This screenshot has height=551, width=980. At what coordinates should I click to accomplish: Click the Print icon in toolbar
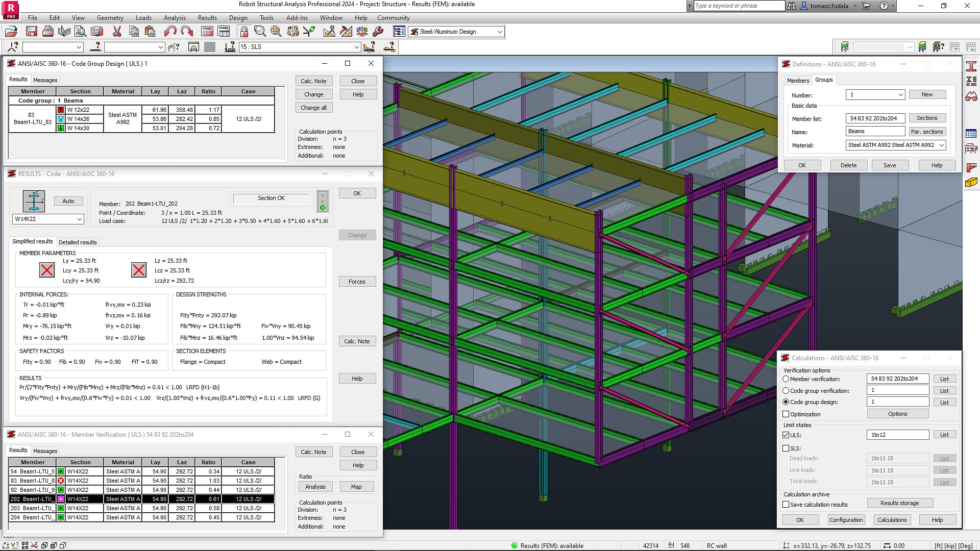[48, 32]
